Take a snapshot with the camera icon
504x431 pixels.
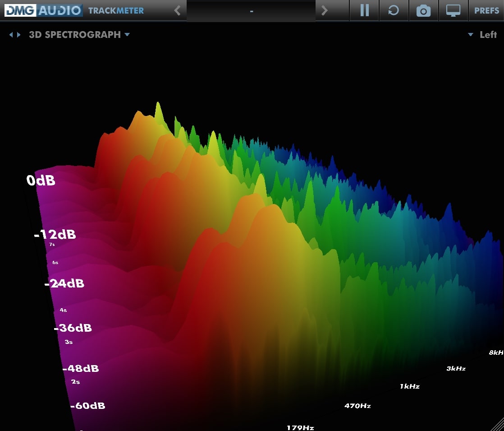(424, 10)
